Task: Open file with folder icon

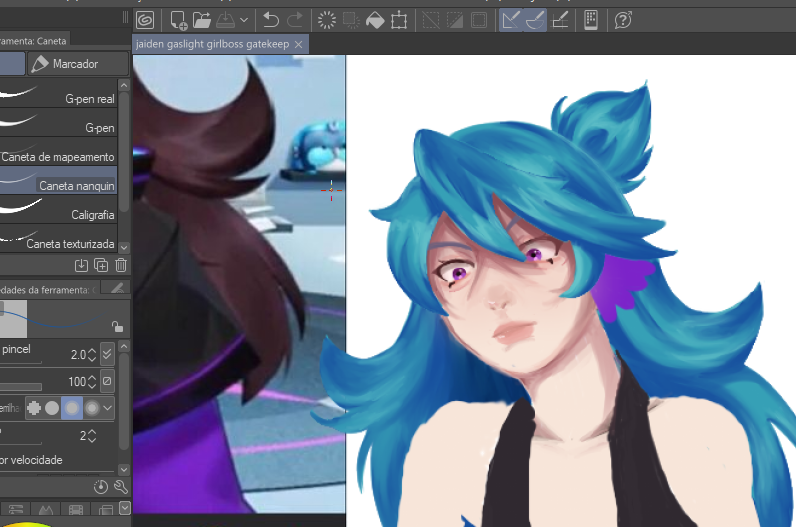Action: tap(202, 20)
